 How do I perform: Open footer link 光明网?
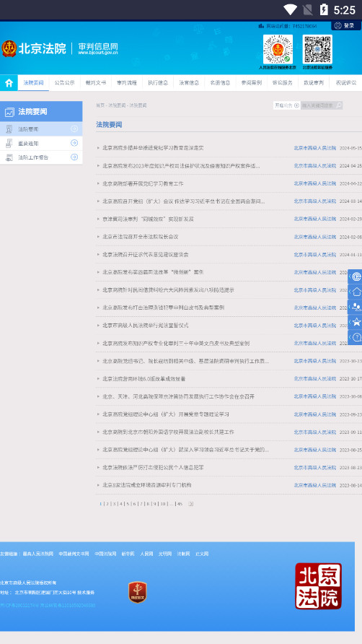click(x=165, y=554)
